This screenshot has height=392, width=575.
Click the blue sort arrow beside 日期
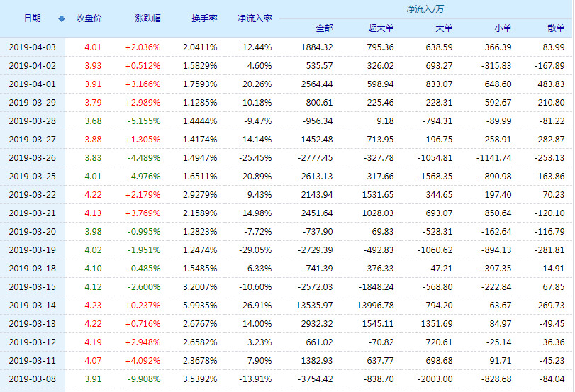(x=61, y=18)
